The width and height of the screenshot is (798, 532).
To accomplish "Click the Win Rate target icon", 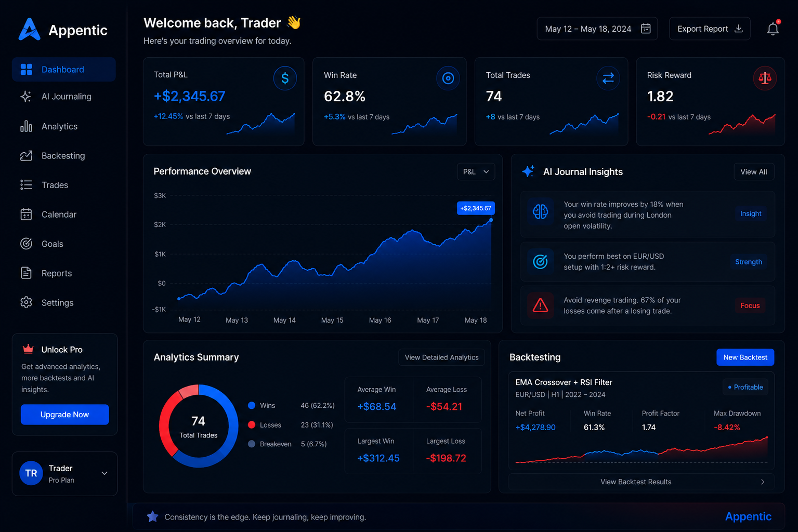I will click(x=448, y=78).
